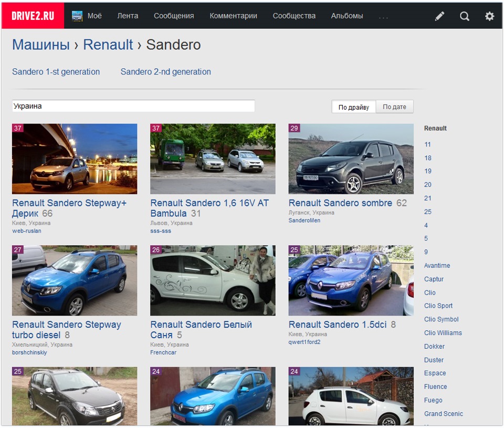The height and width of the screenshot is (428, 504).
Task: Open the white Sandero photo rated 24
Action: (x=351, y=396)
